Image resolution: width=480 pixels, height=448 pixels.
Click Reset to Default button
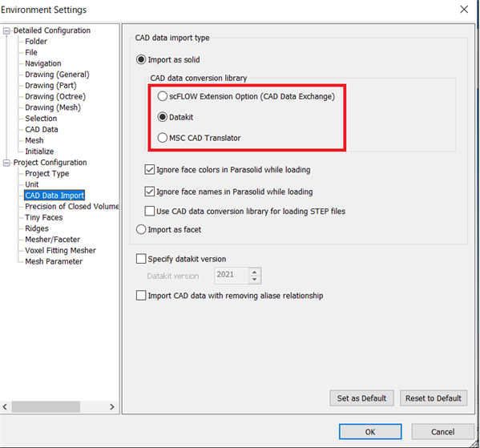434,398
